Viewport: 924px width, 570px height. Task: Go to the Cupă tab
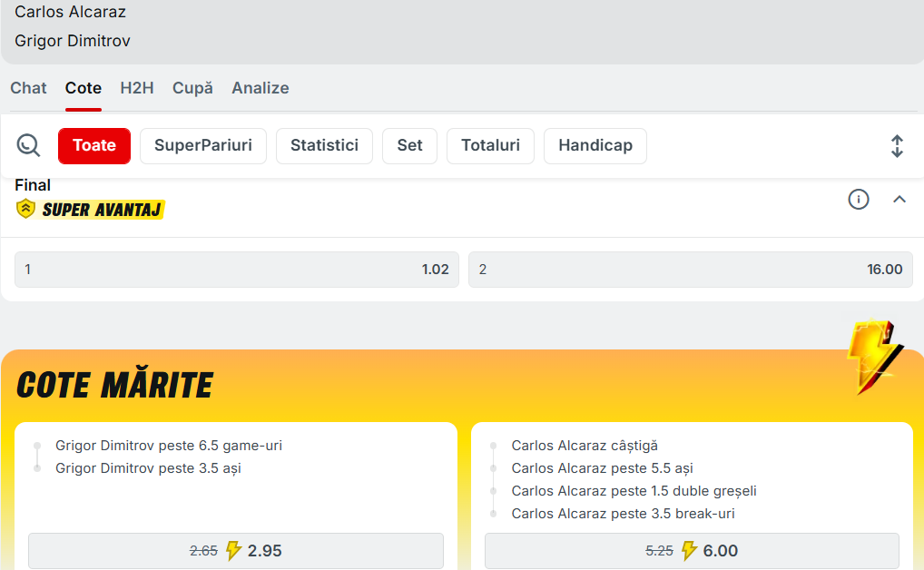(x=192, y=88)
